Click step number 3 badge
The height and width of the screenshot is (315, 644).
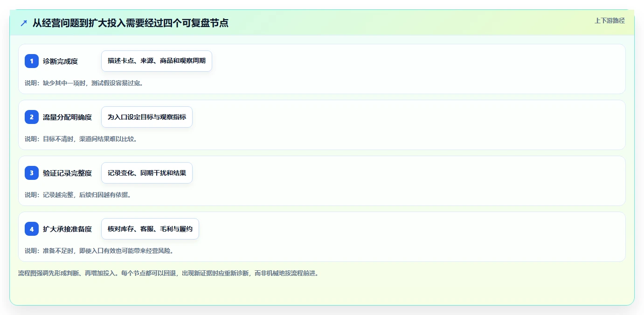(32, 173)
